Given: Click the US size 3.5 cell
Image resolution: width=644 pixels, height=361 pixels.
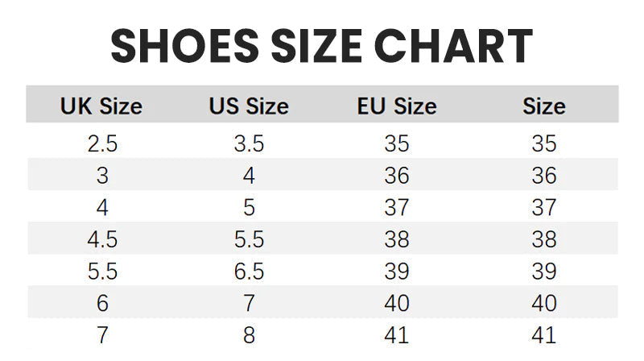Looking at the screenshot, I should (x=249, y=144).
